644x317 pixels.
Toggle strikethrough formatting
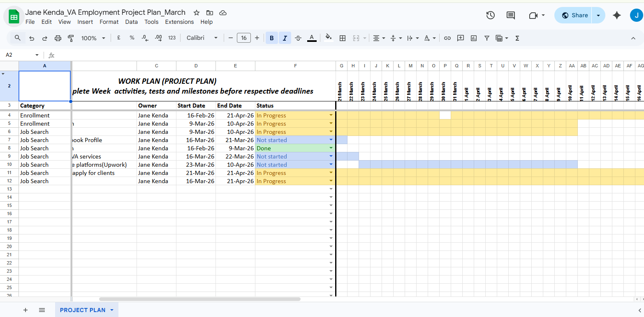[x=299, y=38]
